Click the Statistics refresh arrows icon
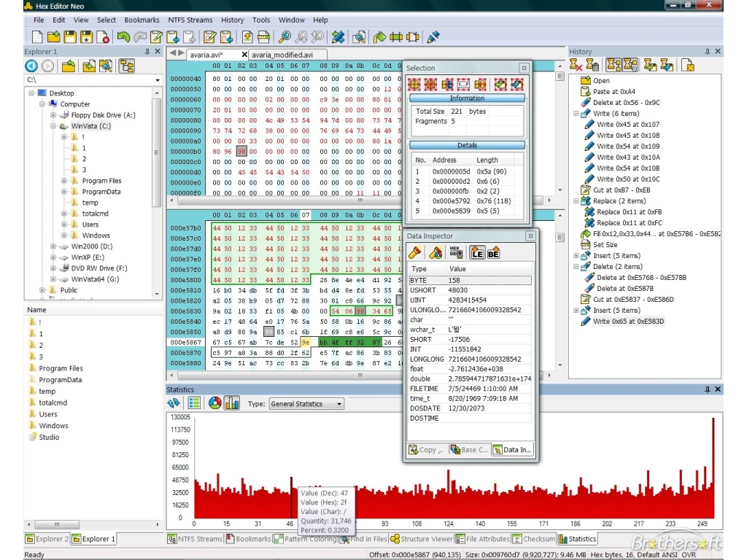The height and width of the screenshot is (560, 747). [x=174, y=403]
